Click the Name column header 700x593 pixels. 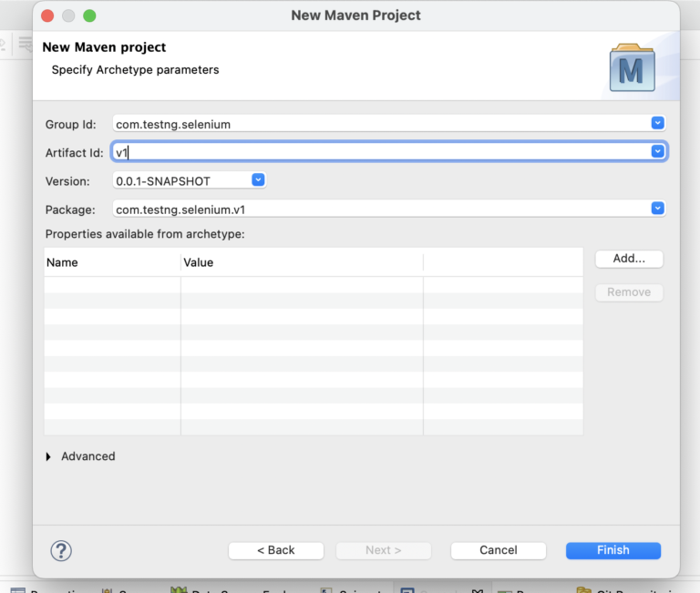[111, 262]
